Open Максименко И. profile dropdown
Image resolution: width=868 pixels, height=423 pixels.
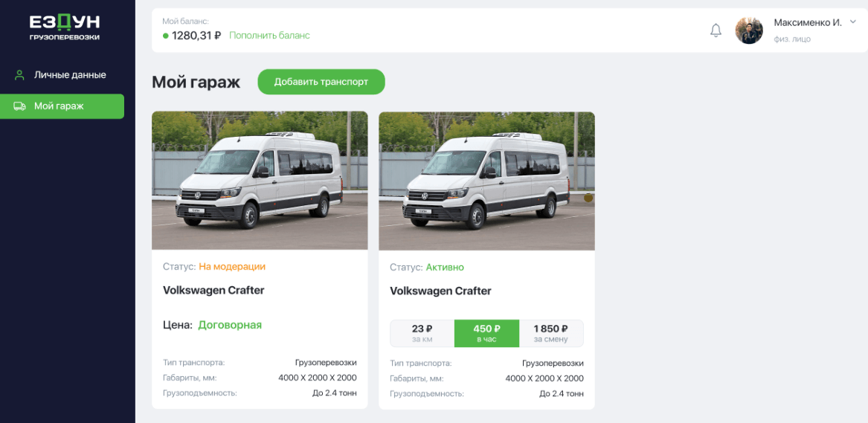pos(808,22)
